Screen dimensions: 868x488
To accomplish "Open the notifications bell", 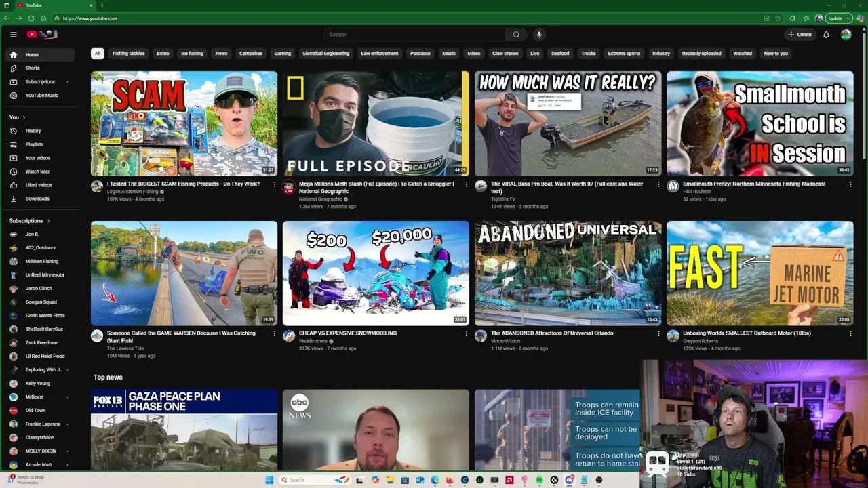I will coord(826,35).
